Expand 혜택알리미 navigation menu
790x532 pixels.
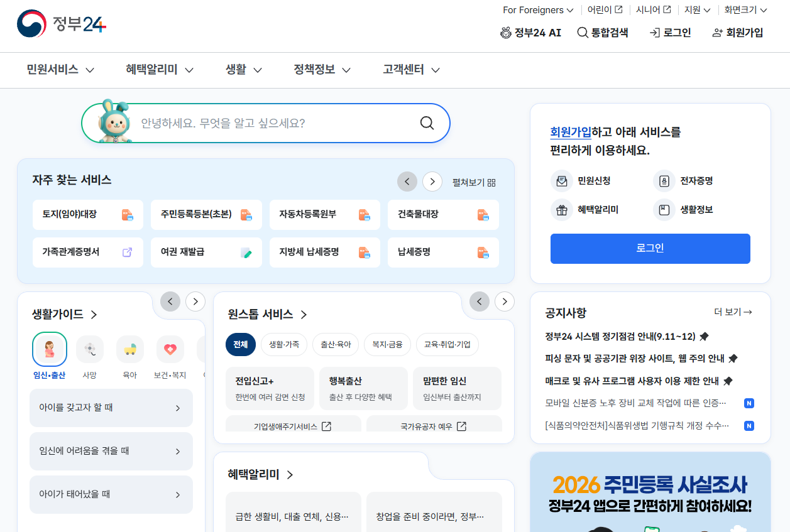[x=160, y=70]
